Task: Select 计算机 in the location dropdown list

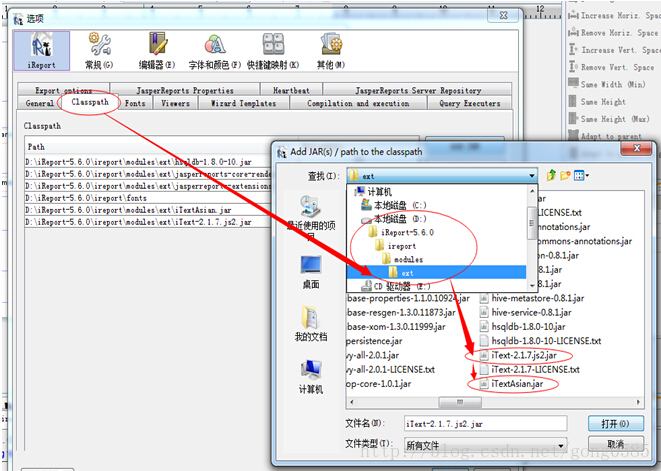Action: (x=436, y=192)
